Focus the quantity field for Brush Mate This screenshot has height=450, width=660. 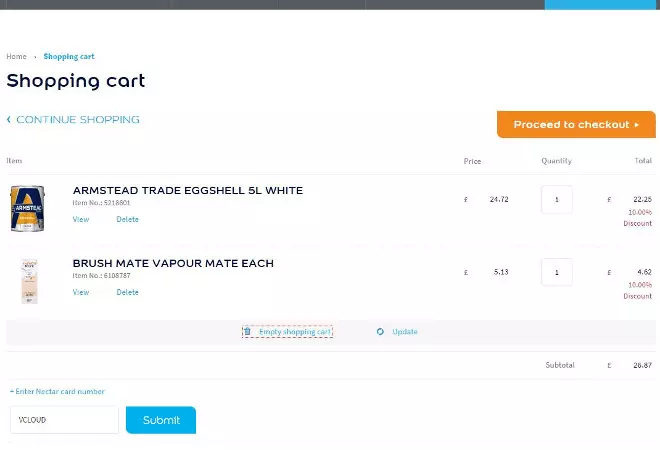557,272
